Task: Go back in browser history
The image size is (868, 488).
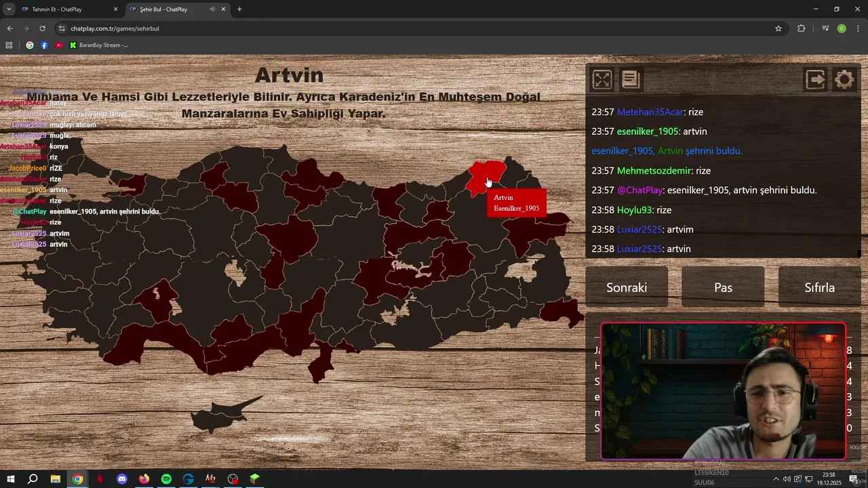Action: click(x=9, y=28)
